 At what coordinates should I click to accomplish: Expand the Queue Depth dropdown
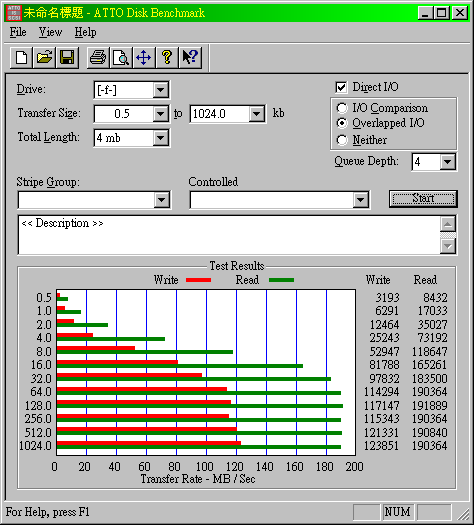coord(448,162)
